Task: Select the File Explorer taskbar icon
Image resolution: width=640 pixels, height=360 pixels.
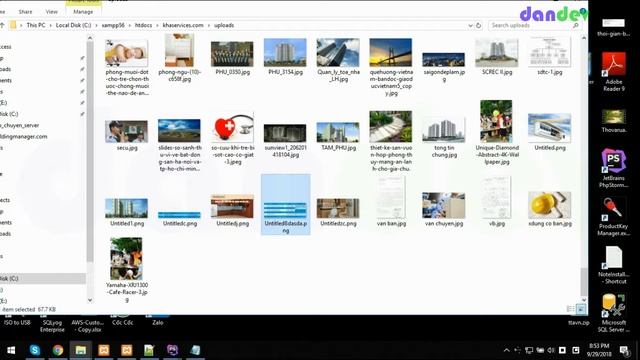Action: tap(80, 350)
